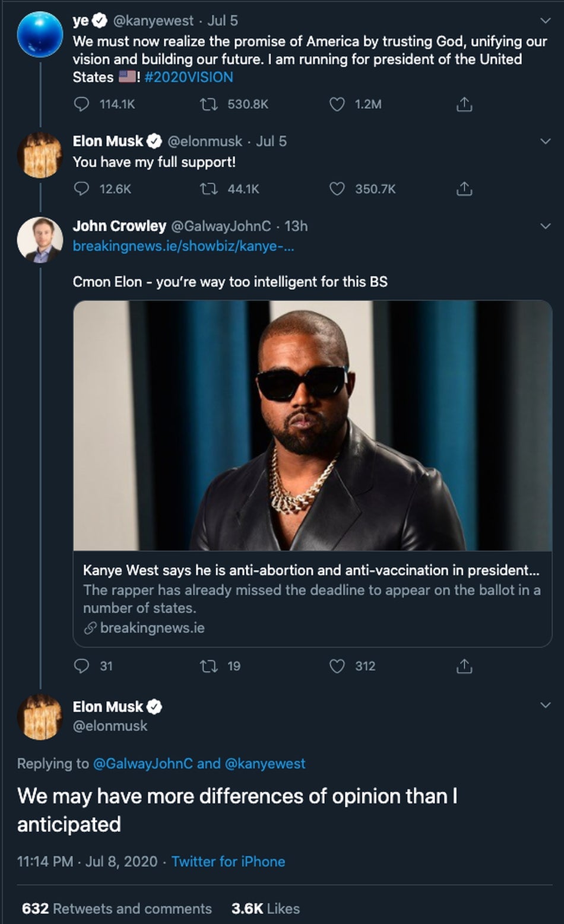Reply to Kanye West's announcement tweet
Viewport: 564px width, 924px height.
(80, 104)
